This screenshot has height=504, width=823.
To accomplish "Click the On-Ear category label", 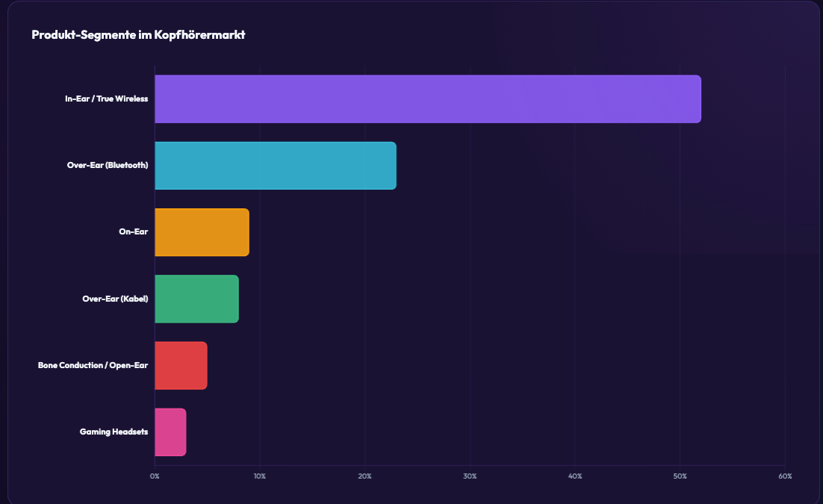I will pos(133,232).
